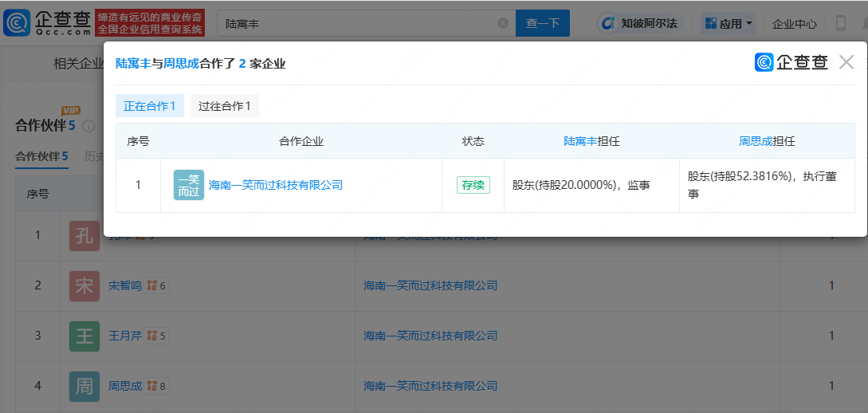
Task: Open 海南一笑而过科技有限公司 in 周思成 row
Action: (x=430, y=386)
